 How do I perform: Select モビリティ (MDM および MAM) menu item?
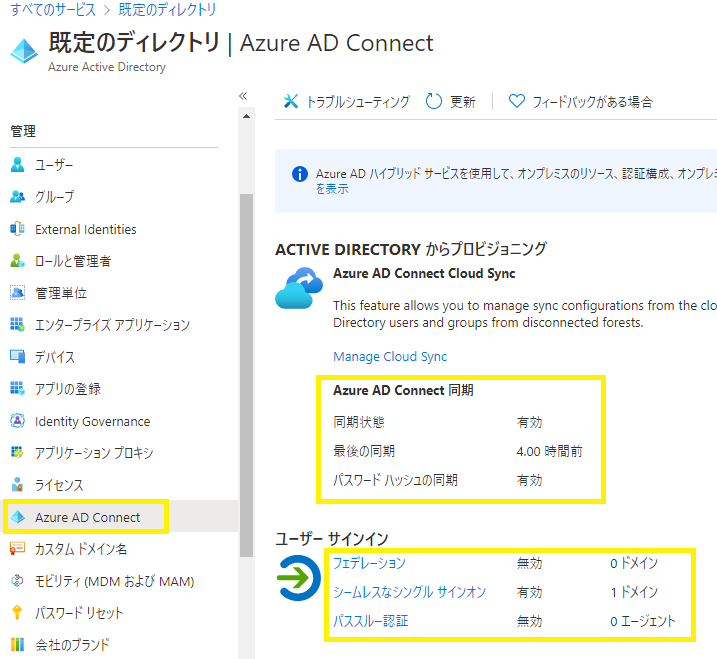[113, 581]
